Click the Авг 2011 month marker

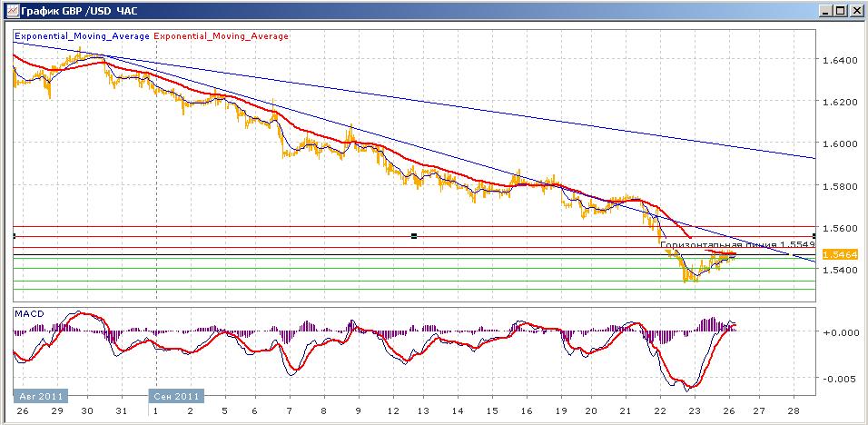click(41, 396)
